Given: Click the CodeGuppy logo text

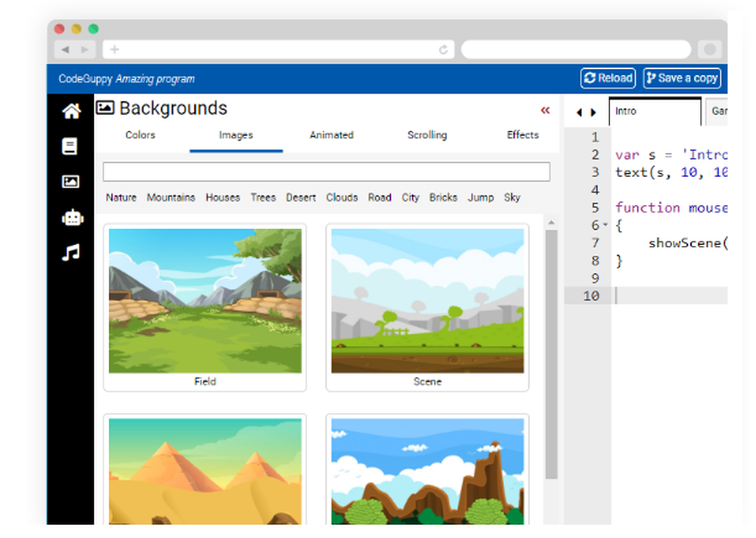Looking at the screenshot, I should pyautogui.click(x=85, y=79).
